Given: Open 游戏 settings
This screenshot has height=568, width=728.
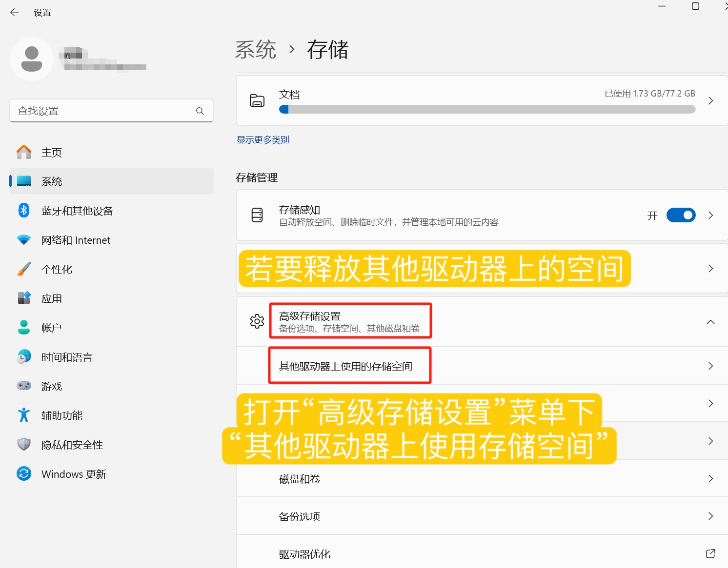Looking at the screenshot, I should 111,386.
